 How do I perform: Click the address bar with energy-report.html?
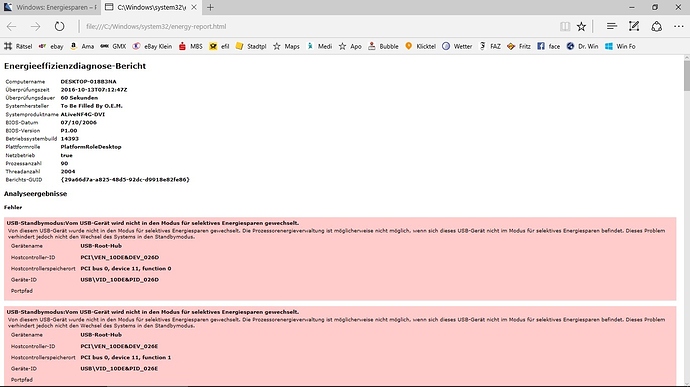317,26
